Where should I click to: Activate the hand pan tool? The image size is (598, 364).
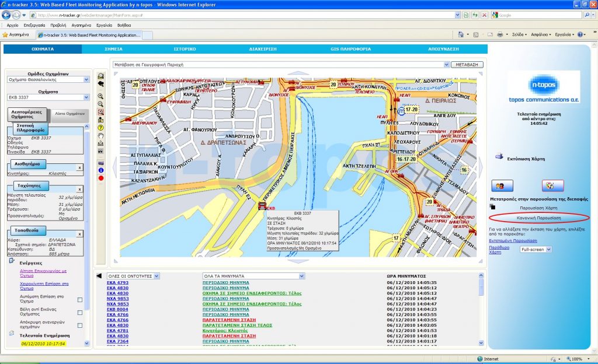[100, 135]
